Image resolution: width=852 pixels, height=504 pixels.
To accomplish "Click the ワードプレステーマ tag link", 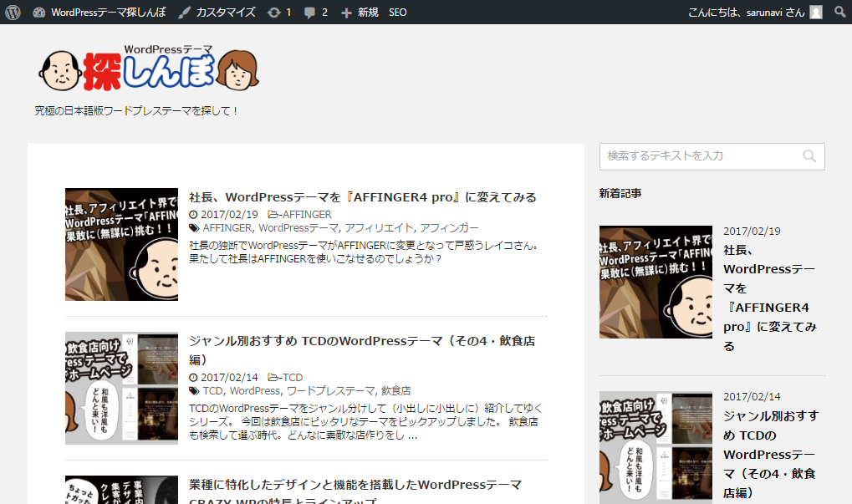I will pos(330,391).
